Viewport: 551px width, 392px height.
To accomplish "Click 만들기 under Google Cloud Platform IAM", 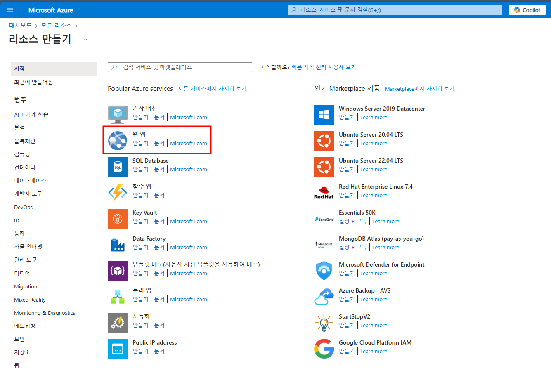I will click(347, 351).
